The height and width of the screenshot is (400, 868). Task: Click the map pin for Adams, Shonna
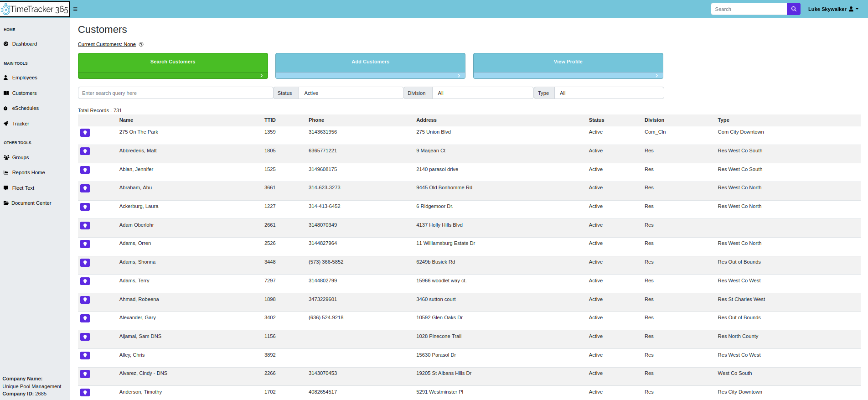pos(85,263)
